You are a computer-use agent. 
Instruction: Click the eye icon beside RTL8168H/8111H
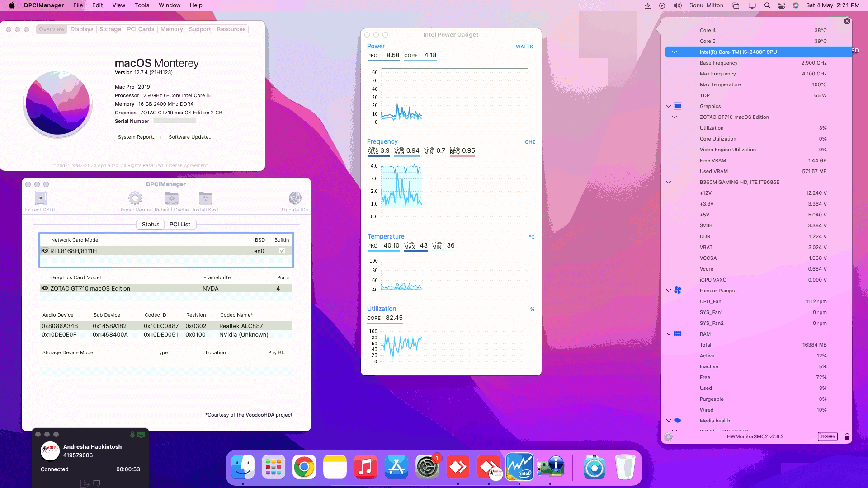click(45, 251)
